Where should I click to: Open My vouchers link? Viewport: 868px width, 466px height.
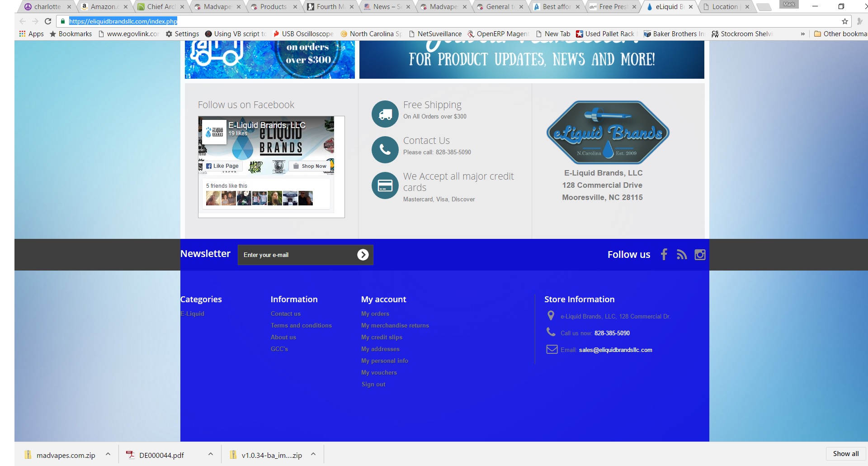pyautogui.click(x=379, y=372)
